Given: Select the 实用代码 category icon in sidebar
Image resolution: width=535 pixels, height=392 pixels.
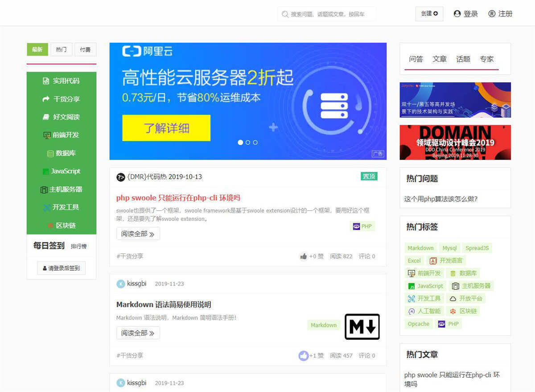Looking at the screenshot, I should click(x=47, y=81).
